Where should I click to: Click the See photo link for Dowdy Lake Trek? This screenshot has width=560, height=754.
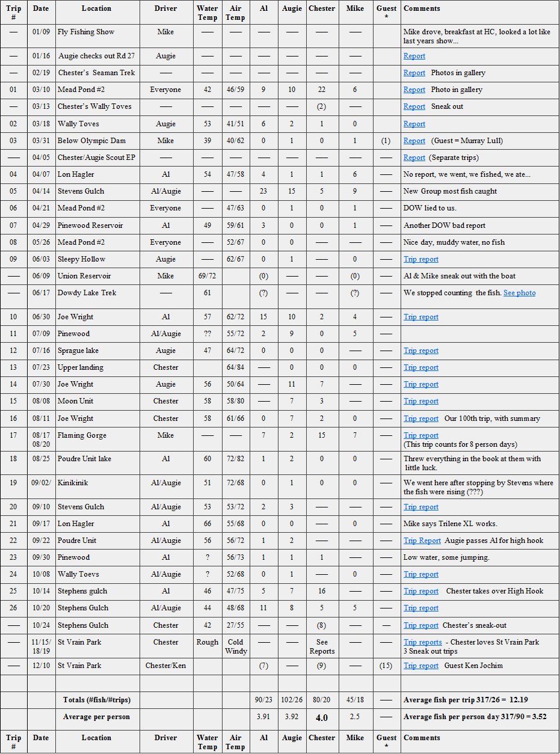[519, 293]
